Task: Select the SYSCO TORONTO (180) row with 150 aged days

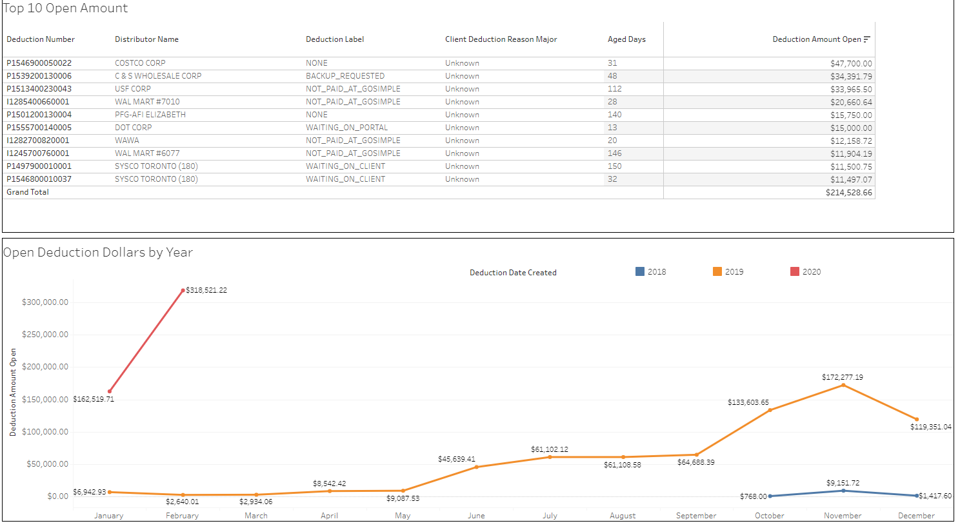Action: (x=156, y=166)
